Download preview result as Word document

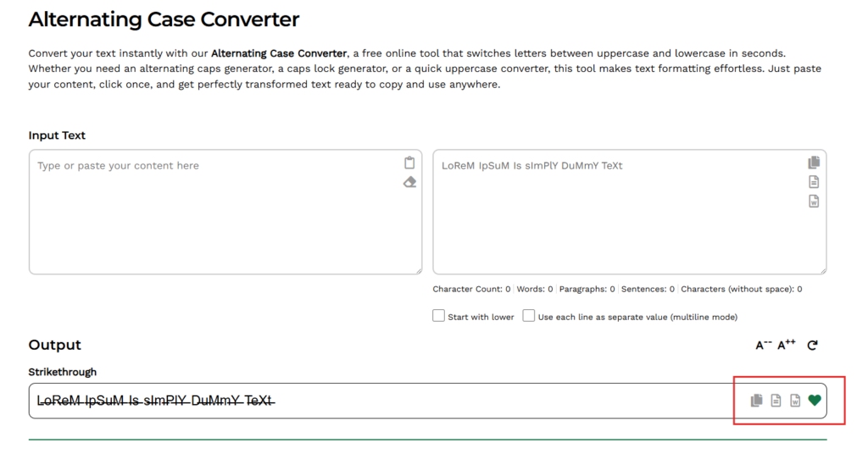[x=814, y=201]
